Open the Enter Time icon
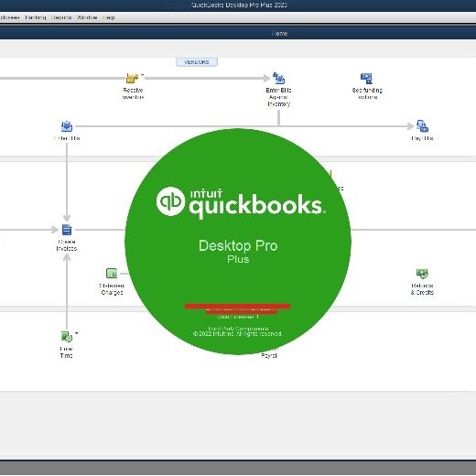This screenshot has height=476, width=476. point(67,337)
